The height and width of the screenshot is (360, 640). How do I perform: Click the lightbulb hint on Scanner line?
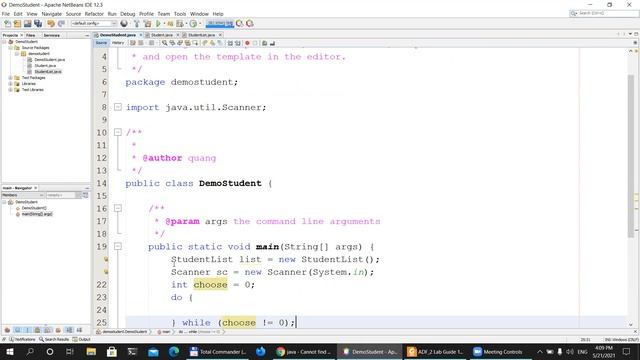106,272
